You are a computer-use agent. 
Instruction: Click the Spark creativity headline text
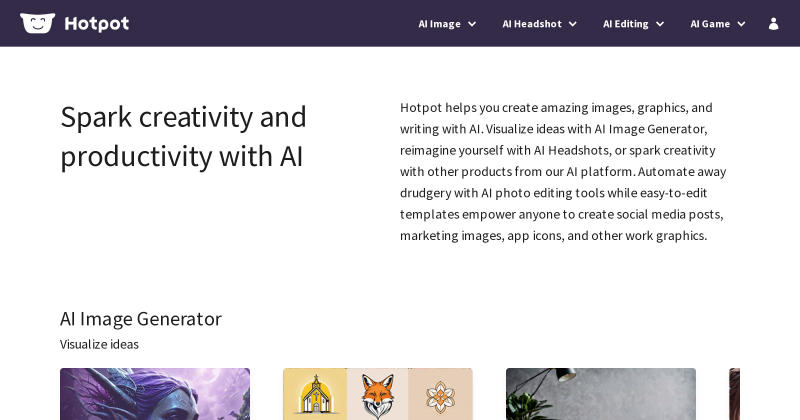click(183, 136)
